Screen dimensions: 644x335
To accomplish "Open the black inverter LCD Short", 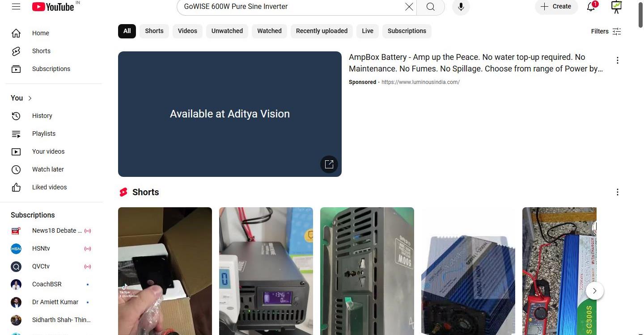I will (x=266, y=271).
